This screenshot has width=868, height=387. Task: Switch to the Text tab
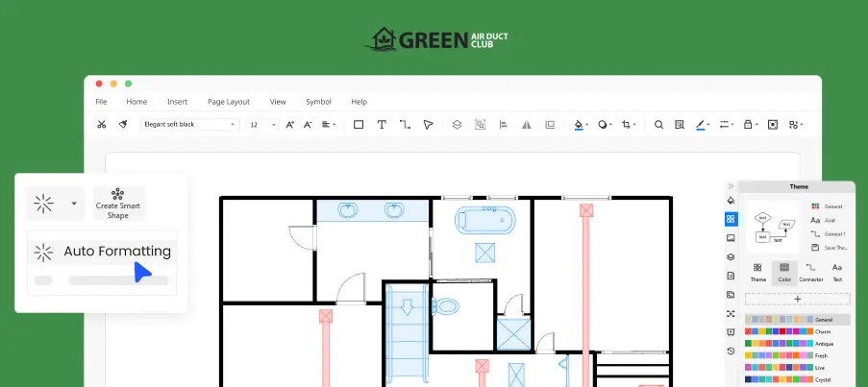(837, 272)
